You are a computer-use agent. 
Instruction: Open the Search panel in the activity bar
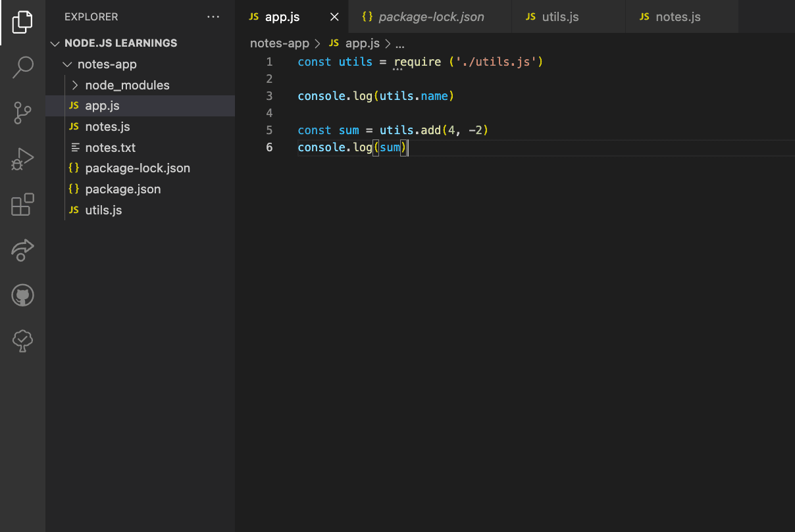[x=22, y=67]
